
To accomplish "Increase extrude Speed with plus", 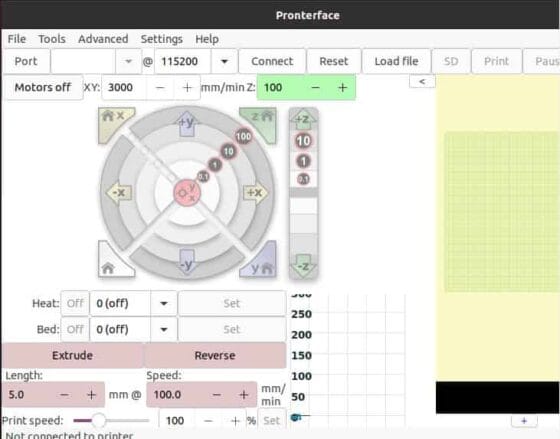I will tap(244, 395).
